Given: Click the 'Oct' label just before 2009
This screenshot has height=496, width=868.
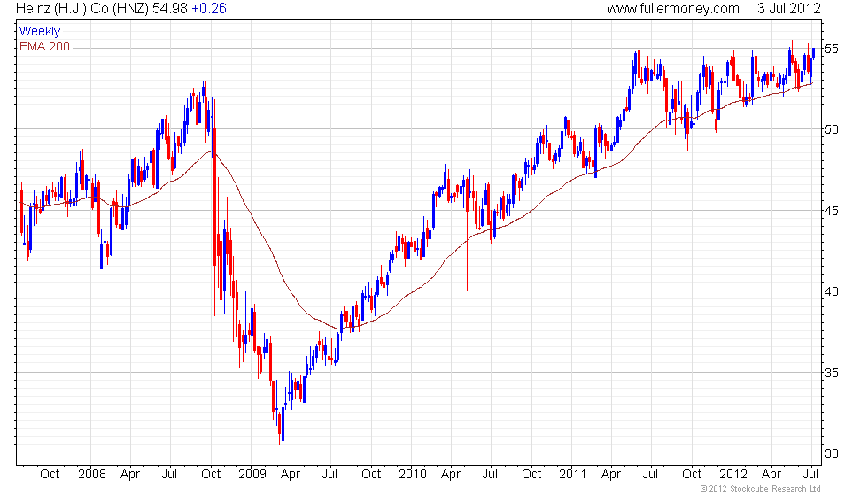Looking at the screenshot, I should point(211,475).
